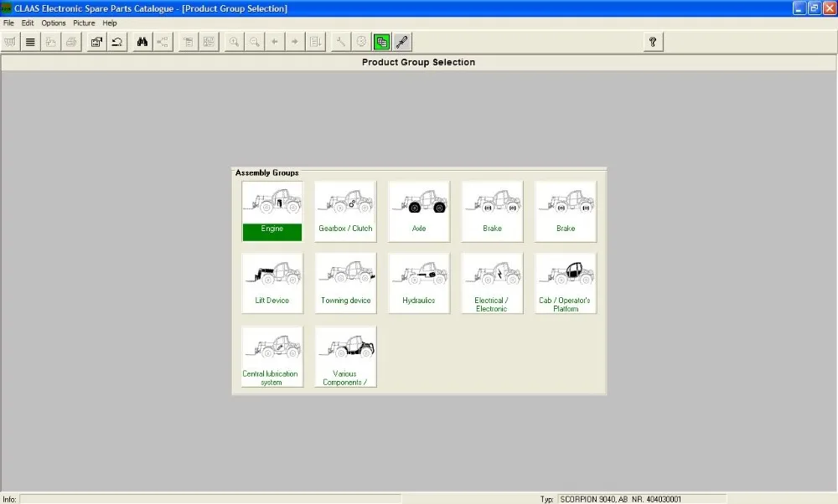This screenshot has width=838, height=504.
Task: Click the screwdriver tool toolbar icon
Action: point(402,42)
